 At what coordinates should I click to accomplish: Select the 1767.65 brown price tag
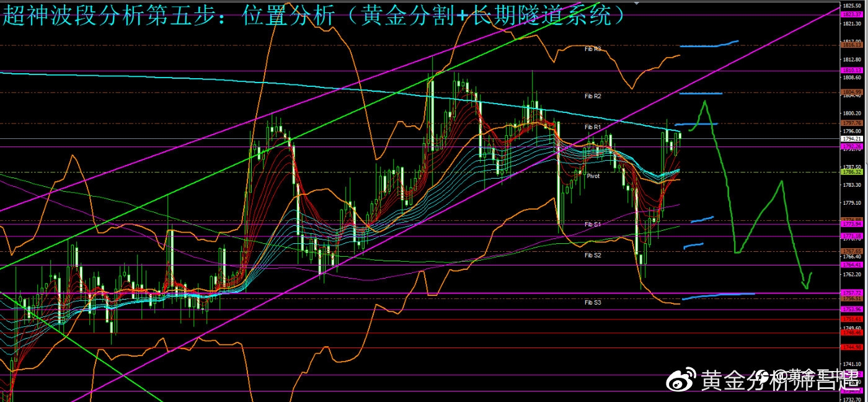point(852,251)
